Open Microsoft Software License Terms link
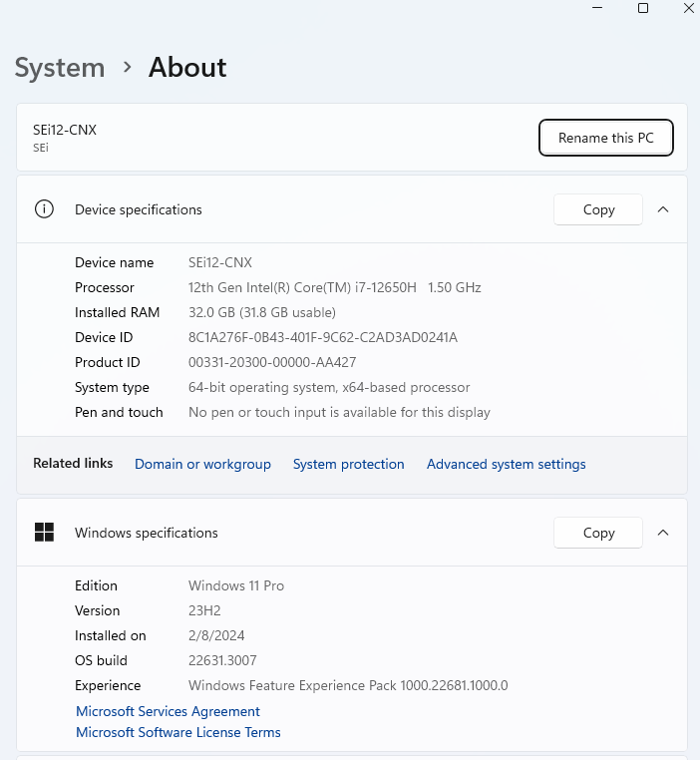700x760 pixels. (x=178, y=732)
